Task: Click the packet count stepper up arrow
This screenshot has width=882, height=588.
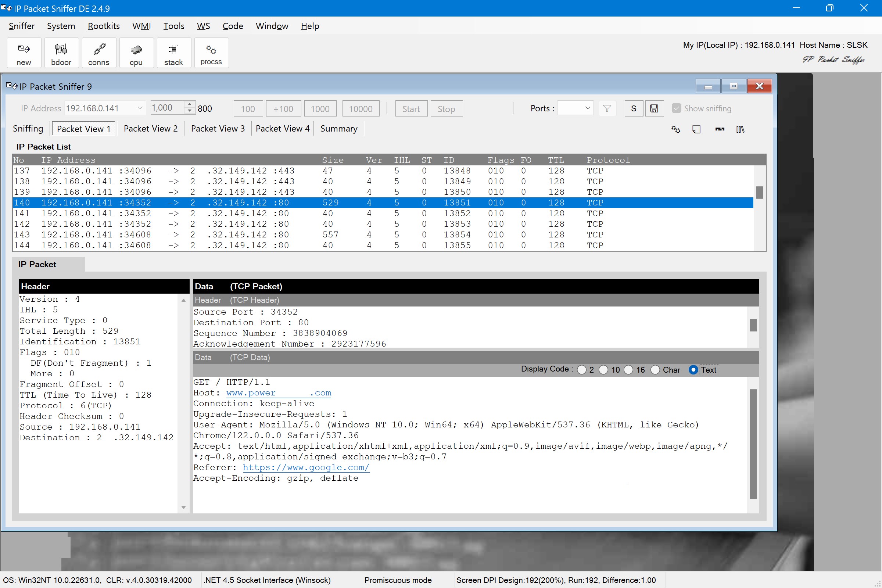Action: [189, 105]
